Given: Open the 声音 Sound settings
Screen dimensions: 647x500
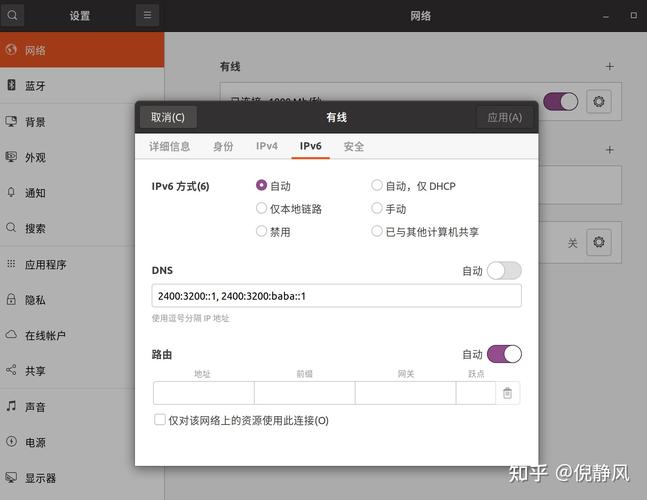Looking at the screenshot, I should (82, 407).
